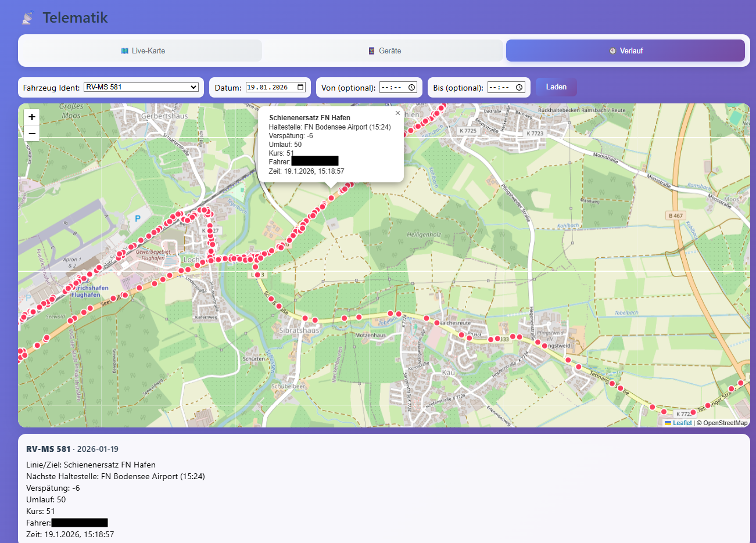The height and width of the screenshot is (543, 756).
Task: Click the clock icon in Von field
Action: pos(412,87)
